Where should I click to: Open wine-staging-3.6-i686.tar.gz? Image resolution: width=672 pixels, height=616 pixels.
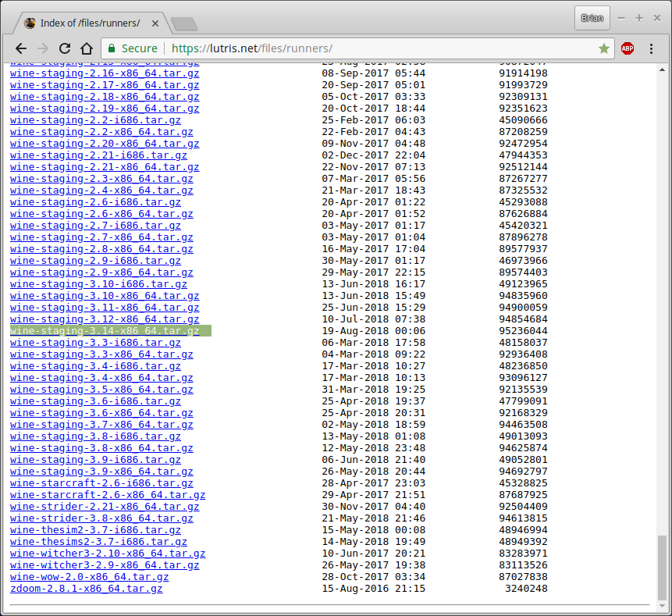(95, 401)
